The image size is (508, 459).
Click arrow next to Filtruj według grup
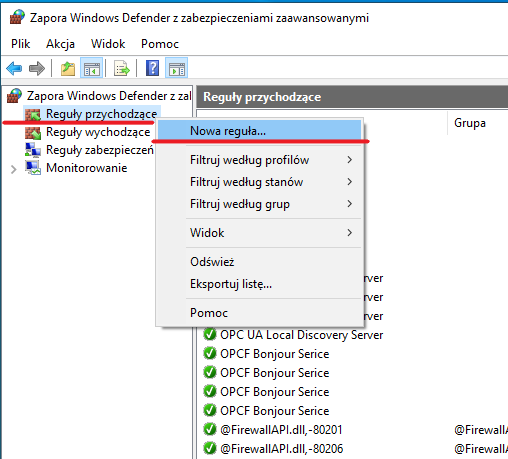pos(349,204)
